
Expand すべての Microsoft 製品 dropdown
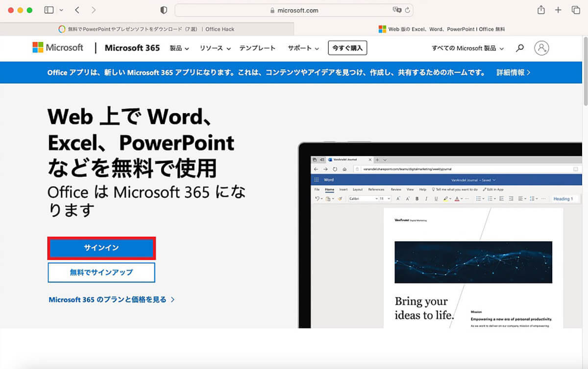pos(468,48)
